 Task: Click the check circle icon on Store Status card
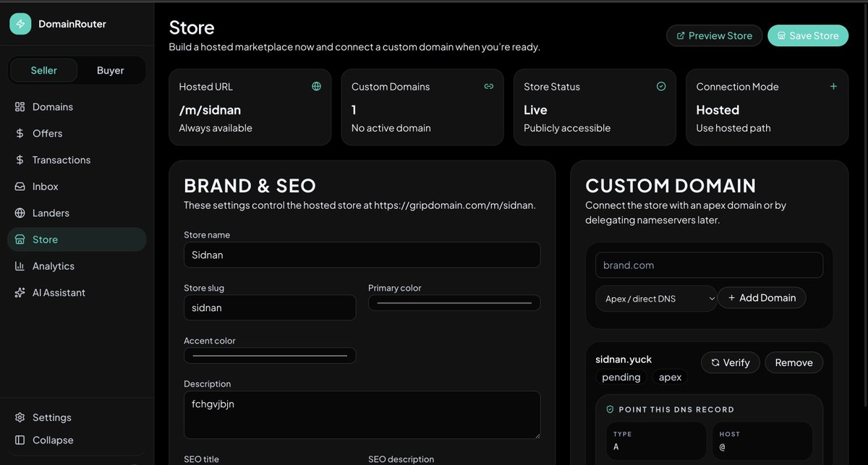click(x=661, y=86)
